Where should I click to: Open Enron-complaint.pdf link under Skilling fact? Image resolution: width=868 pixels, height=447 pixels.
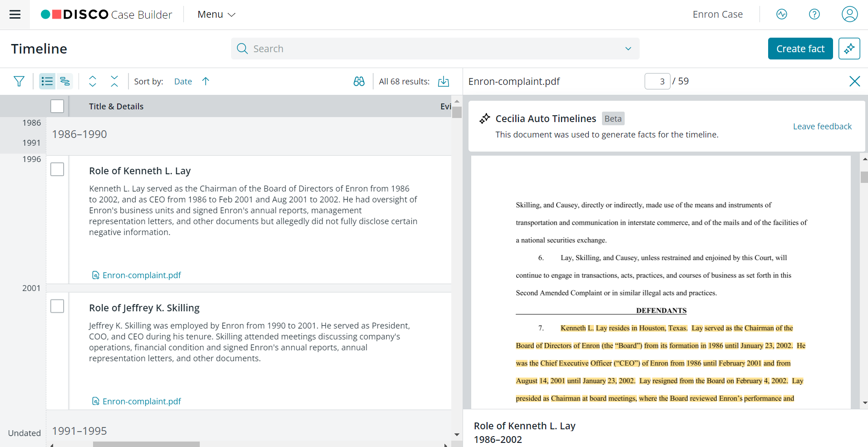pos(142,401)
